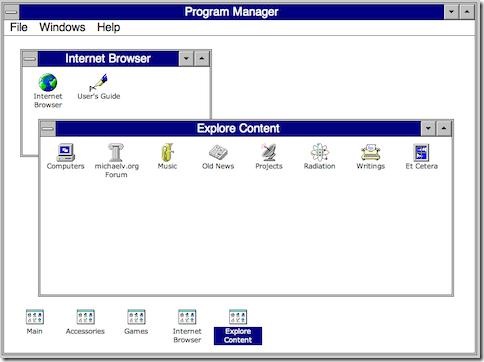Open the User's Guide icon
The width and height of the screenshot is (484, 362).
coord(99,83)
